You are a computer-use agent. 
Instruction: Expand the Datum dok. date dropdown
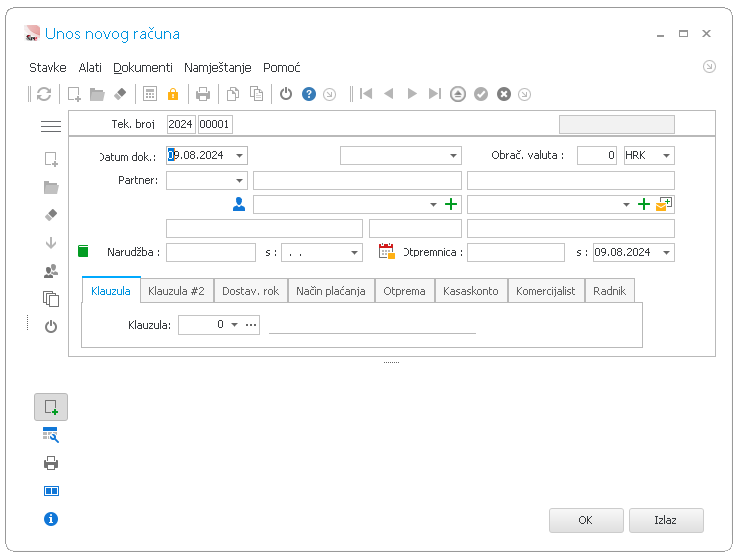tap(239, 156)
